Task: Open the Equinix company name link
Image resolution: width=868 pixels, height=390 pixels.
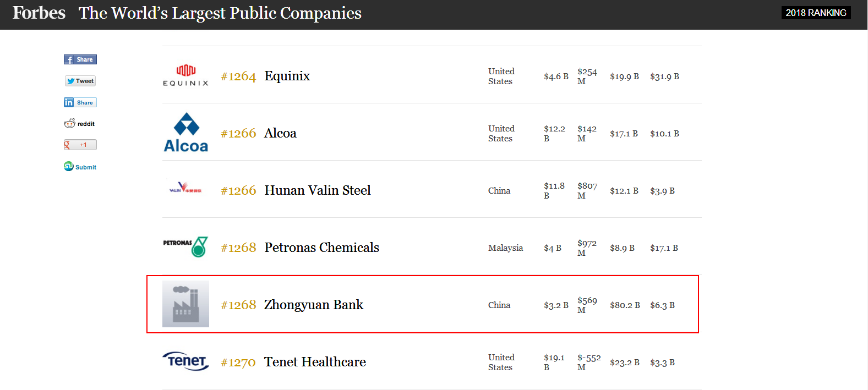Action: tap(287, 76)
